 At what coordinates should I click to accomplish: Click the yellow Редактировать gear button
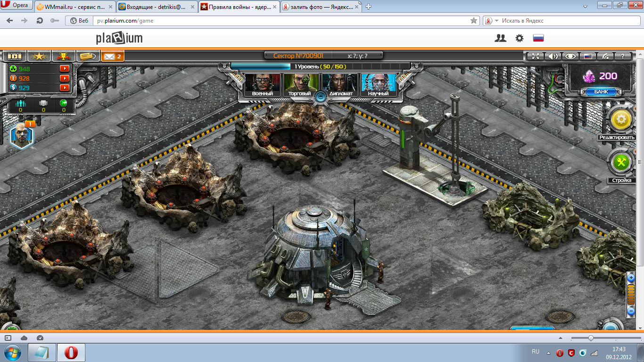pos(621,120)
